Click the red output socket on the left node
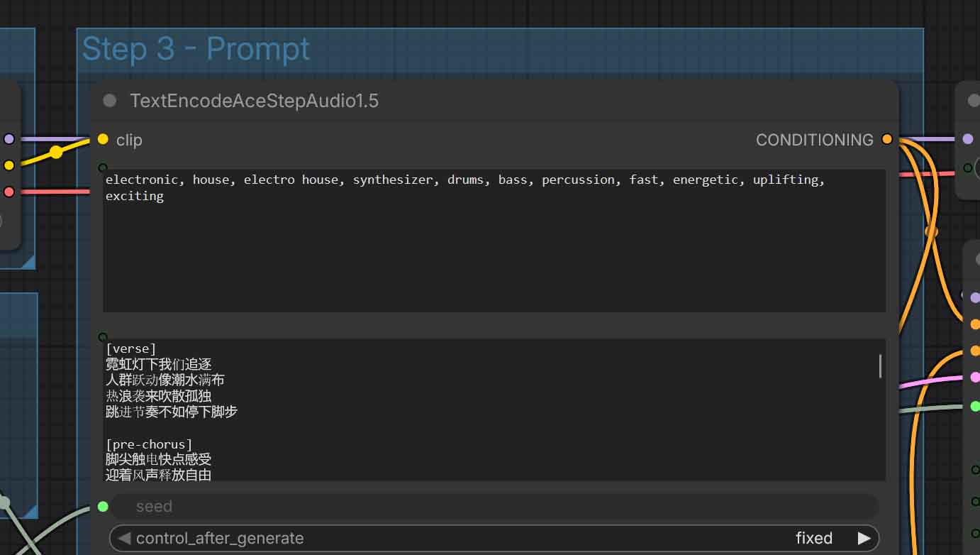The image size is (980, 555). pos(9,192)
